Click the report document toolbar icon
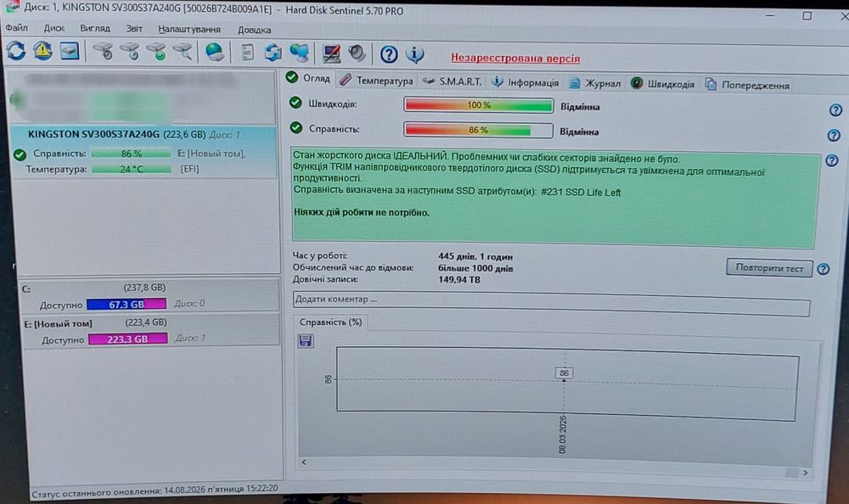 coord(247,53)
